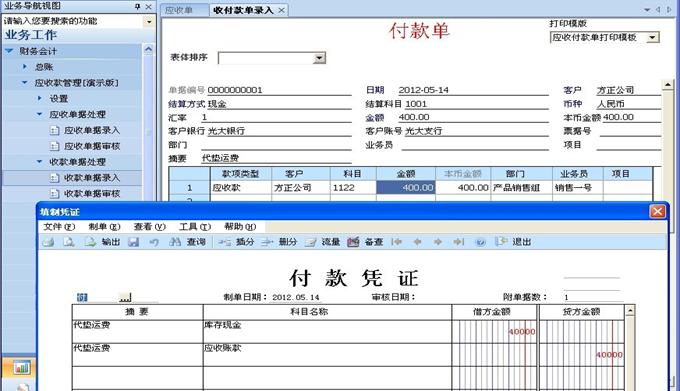Click the undo arrow in voucher toolbar
This screenshot has width=680, height=391.
154,242
